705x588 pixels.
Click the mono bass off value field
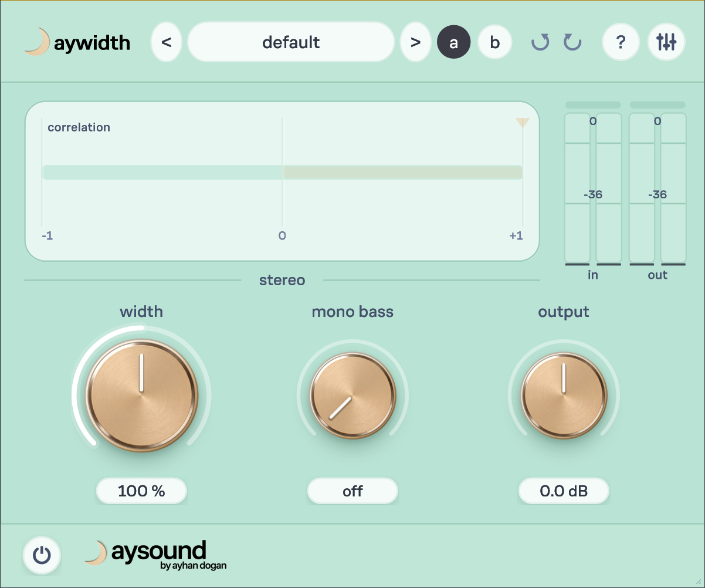click(x=352, y=491)
